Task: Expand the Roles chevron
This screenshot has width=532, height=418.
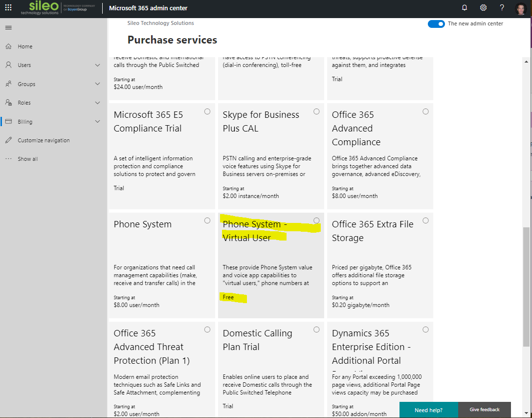Action: pos(97,103)
